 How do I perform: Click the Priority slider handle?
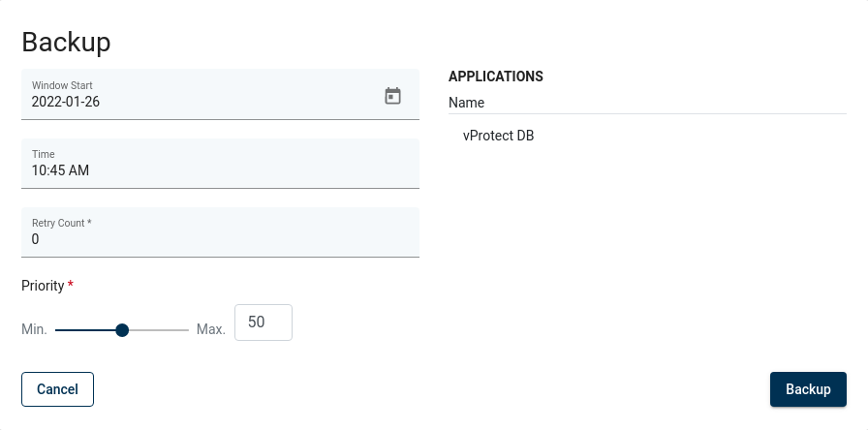(122, 330)
